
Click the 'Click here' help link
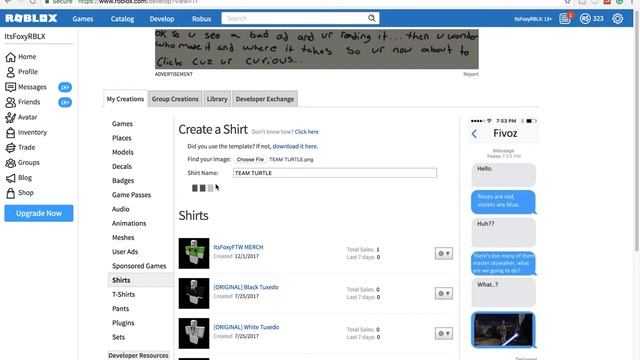click(x=307, y=132)
